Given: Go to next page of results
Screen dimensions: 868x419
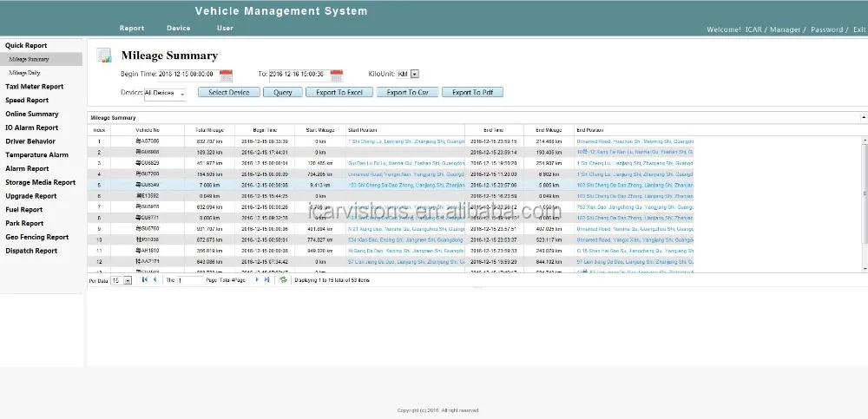Looking at the screenshot, I should pyautogui.click(x=257, y=280).
